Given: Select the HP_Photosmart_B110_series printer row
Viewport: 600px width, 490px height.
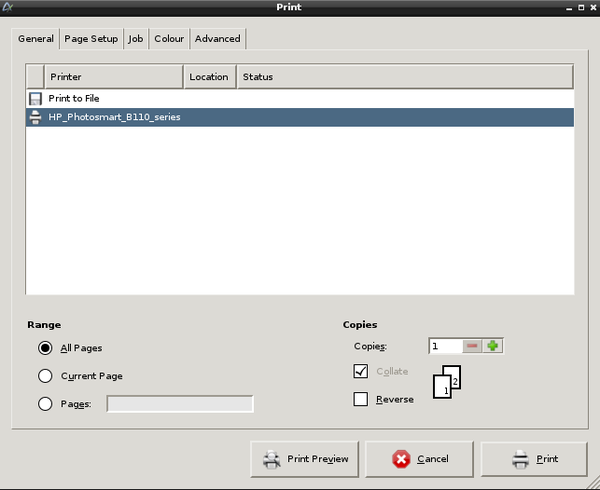Looking at the screenshot, I should pyautogui.click(x=300, y=117).
